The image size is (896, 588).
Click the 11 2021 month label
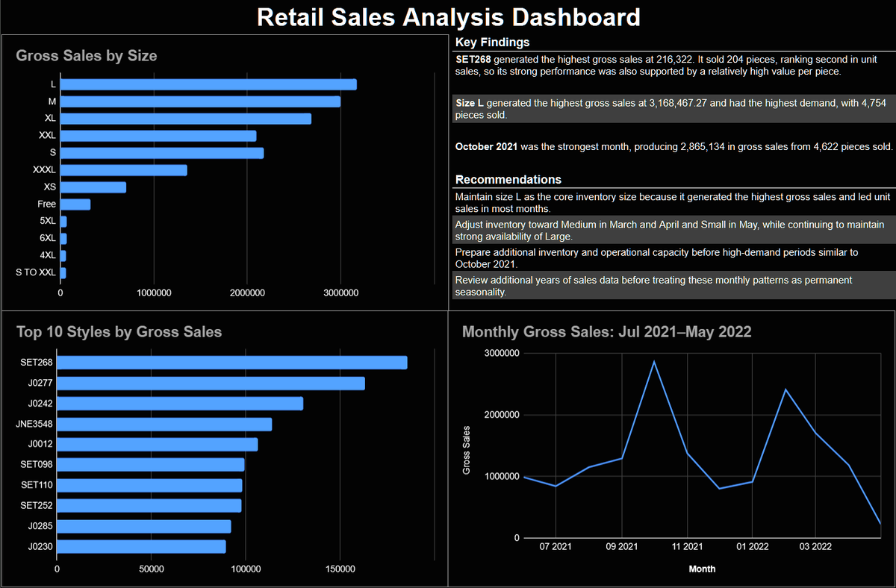point(686,547)
